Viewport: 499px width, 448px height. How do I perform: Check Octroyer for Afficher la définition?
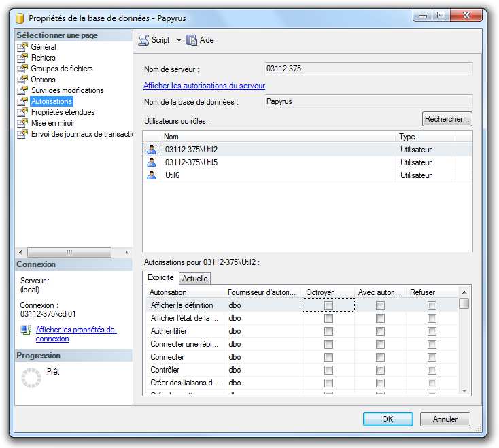coord(328,306)
